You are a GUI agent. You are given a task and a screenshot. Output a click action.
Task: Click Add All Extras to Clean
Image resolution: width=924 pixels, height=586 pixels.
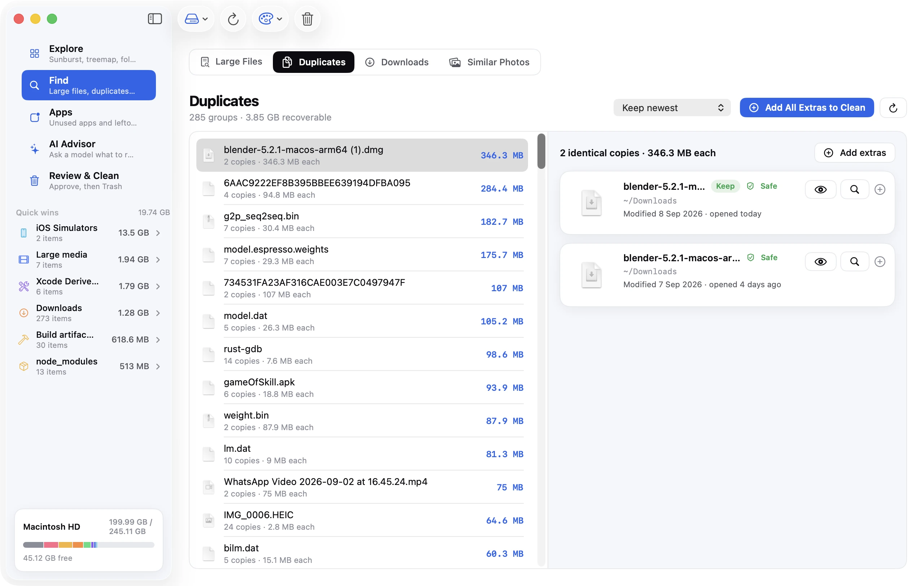pyautogui.click(x=807, y=108)
